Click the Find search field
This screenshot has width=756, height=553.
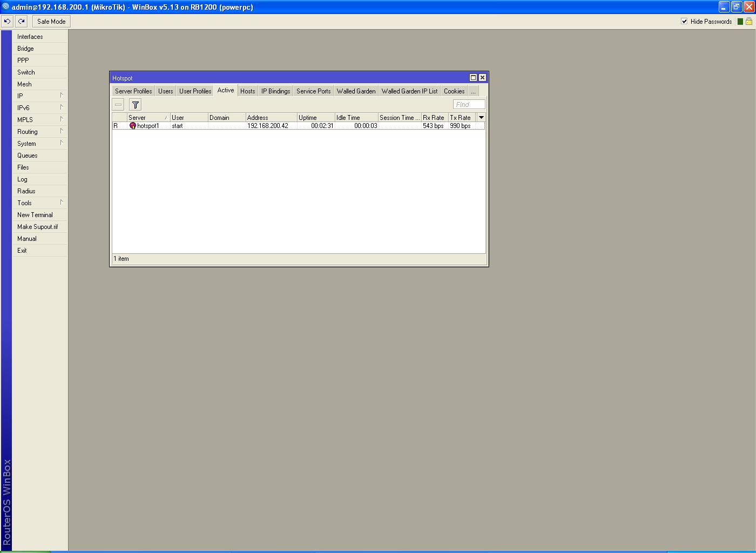469,105
